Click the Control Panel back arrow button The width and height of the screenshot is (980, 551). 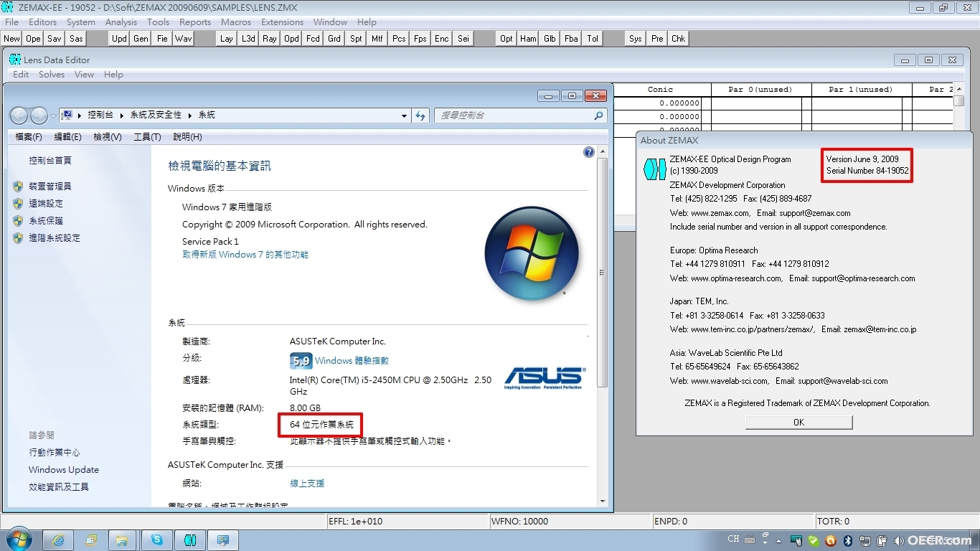coord(19,116)
